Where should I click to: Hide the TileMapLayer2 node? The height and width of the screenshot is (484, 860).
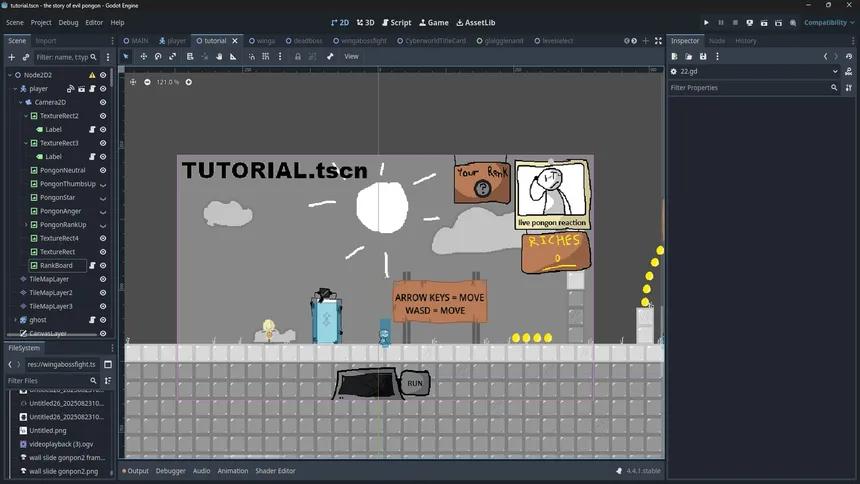pos(103,293)
